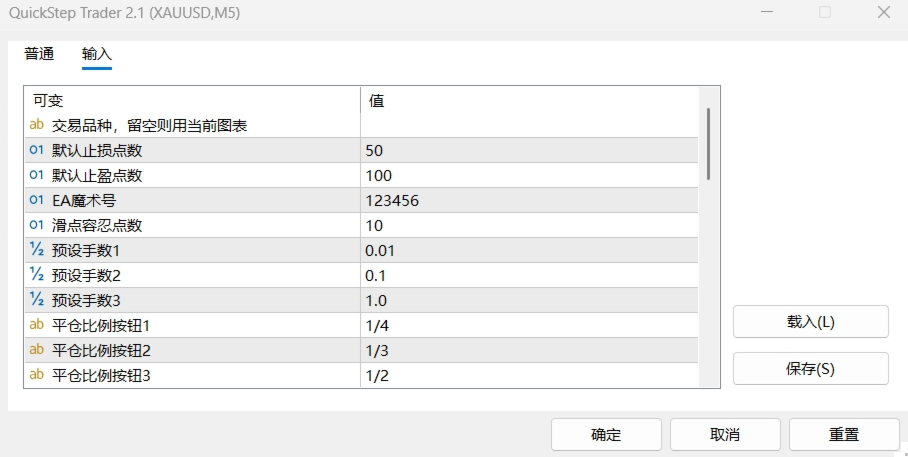Select the 默认止损点数 value field showing 50
Screen dimensions: 908x457
coord(530,150)
